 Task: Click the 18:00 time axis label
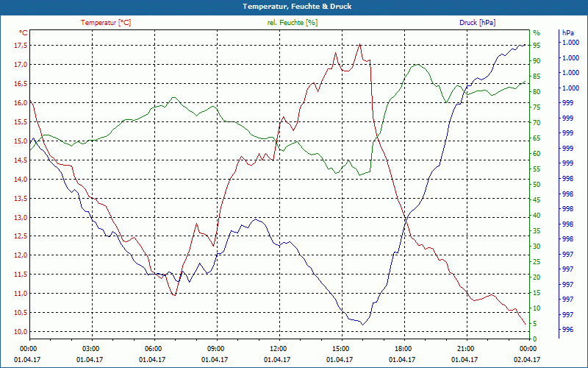coord(402,348)
